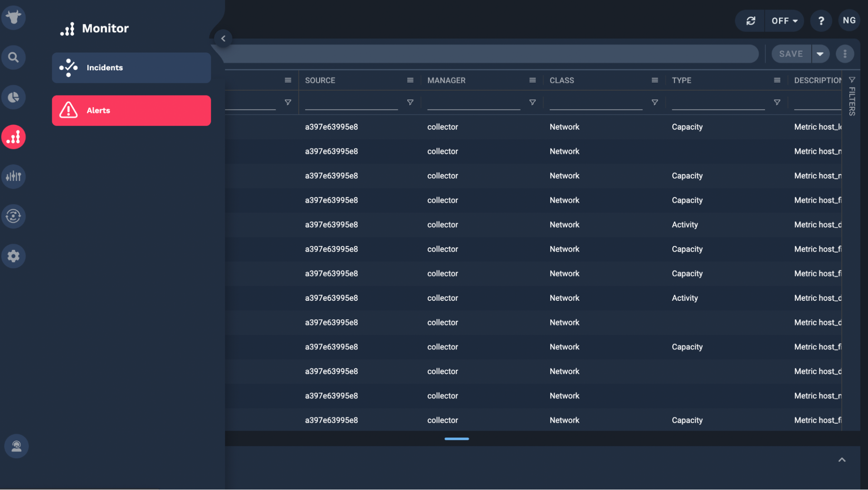
Task: Collapse the Monitor navigation panel
Action: coord(223,38)
